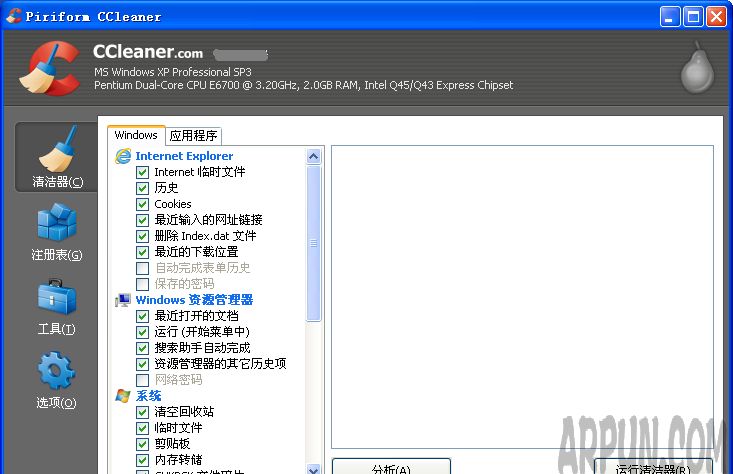Open the Registry (注册表) section

(x=57, y=231)
